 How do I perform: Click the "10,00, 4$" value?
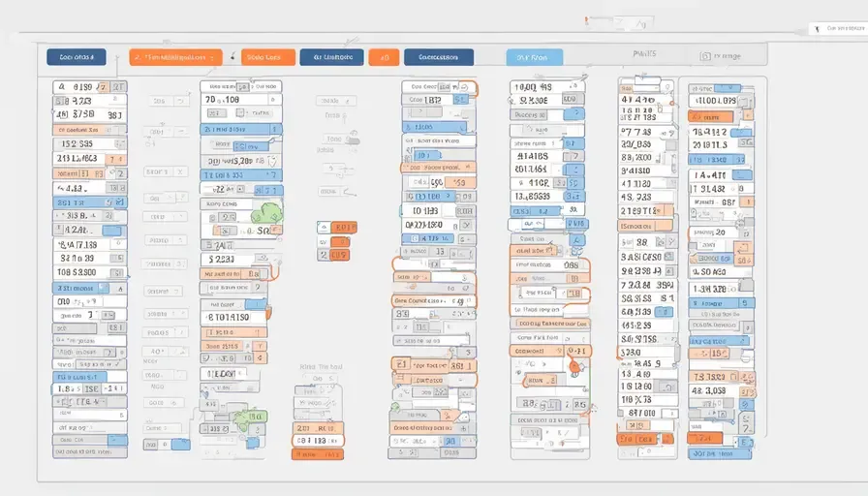pos(533,87)
